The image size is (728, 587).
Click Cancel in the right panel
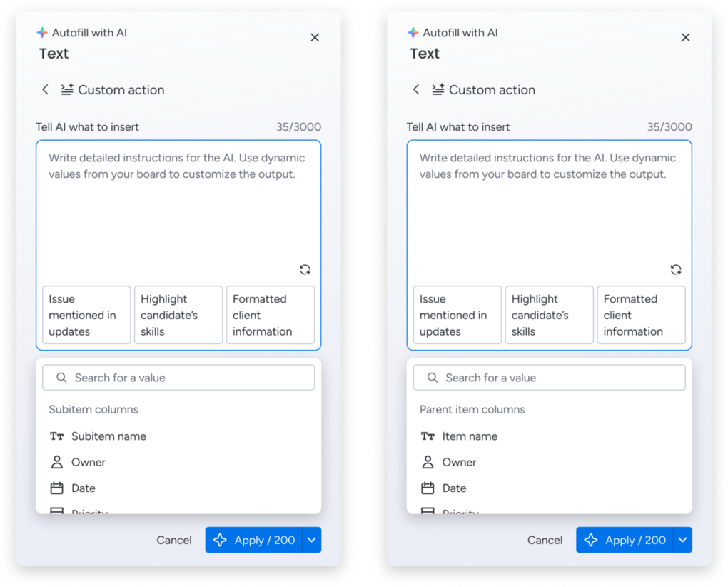click(x=545, y=540)
